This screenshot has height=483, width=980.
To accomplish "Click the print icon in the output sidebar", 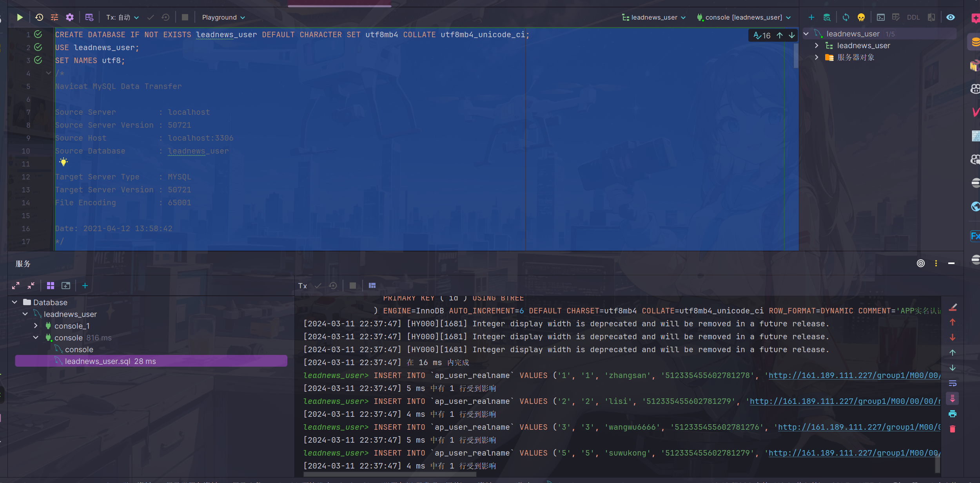I will point(953,414).
